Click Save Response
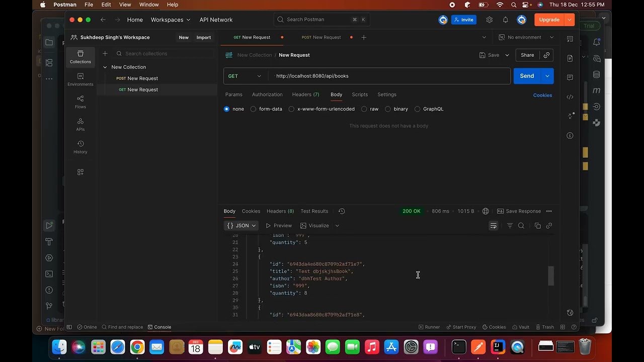 click(519, 211)
